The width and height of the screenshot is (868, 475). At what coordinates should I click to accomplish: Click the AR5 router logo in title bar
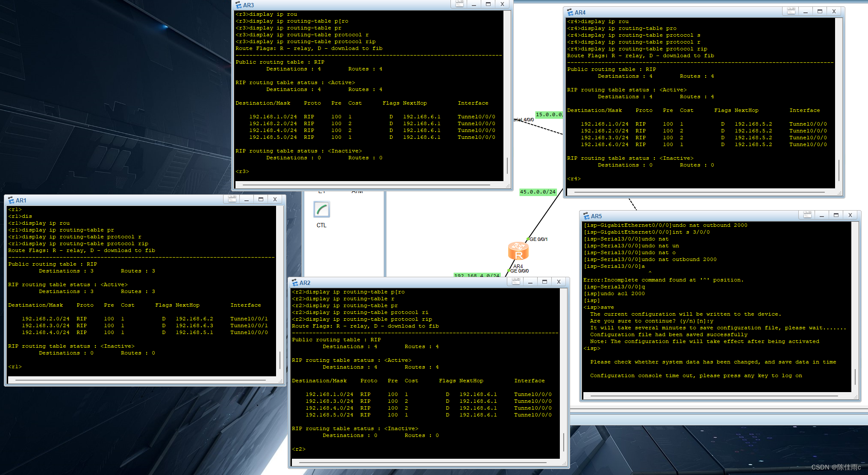tap(586, 216)
